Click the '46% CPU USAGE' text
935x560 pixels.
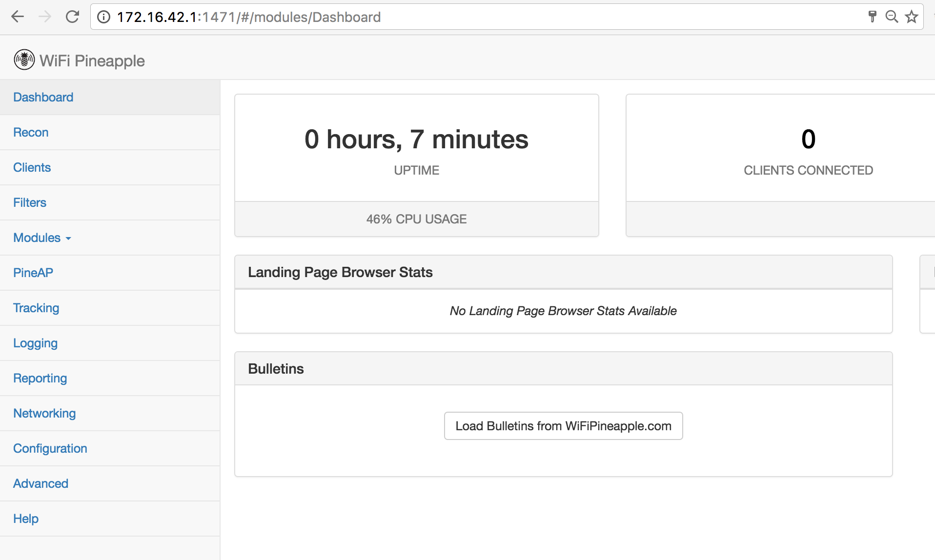click(416, 219)
